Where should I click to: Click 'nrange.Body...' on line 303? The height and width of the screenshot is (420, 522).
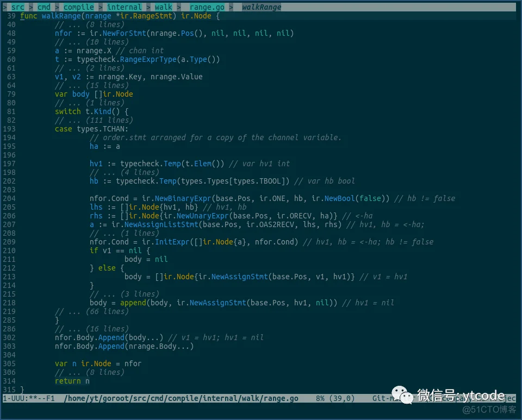(159, 346)
